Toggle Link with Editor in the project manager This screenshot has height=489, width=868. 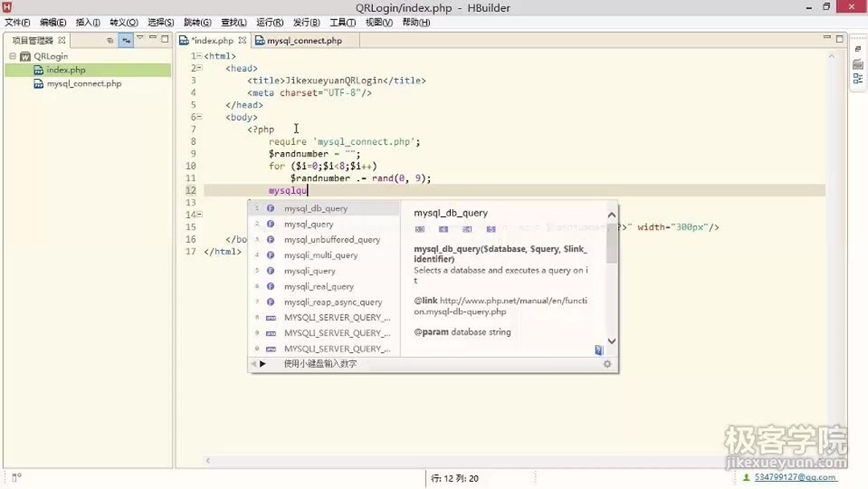[126, 39]
